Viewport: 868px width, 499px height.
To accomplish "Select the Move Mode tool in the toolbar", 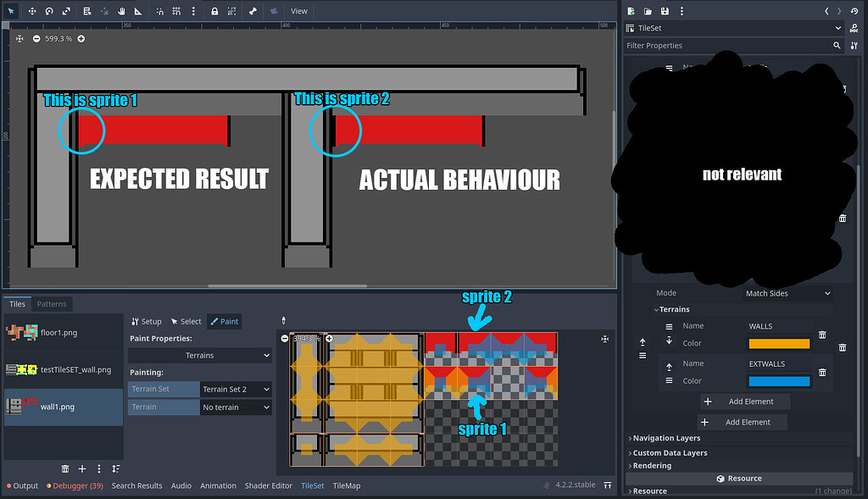I will point(31,11).
